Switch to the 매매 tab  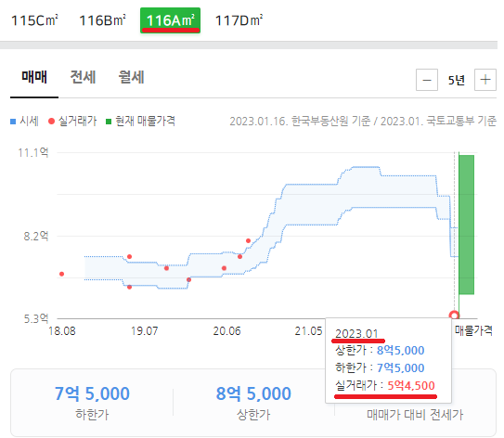34,77
